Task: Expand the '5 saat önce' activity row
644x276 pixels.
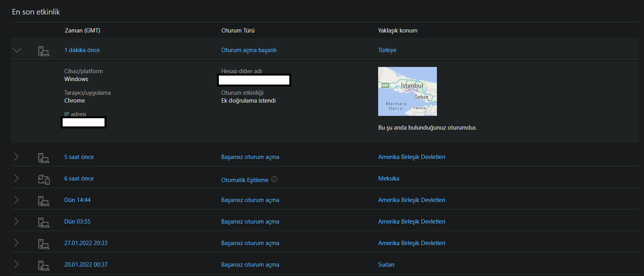Action: coord(16,157)
